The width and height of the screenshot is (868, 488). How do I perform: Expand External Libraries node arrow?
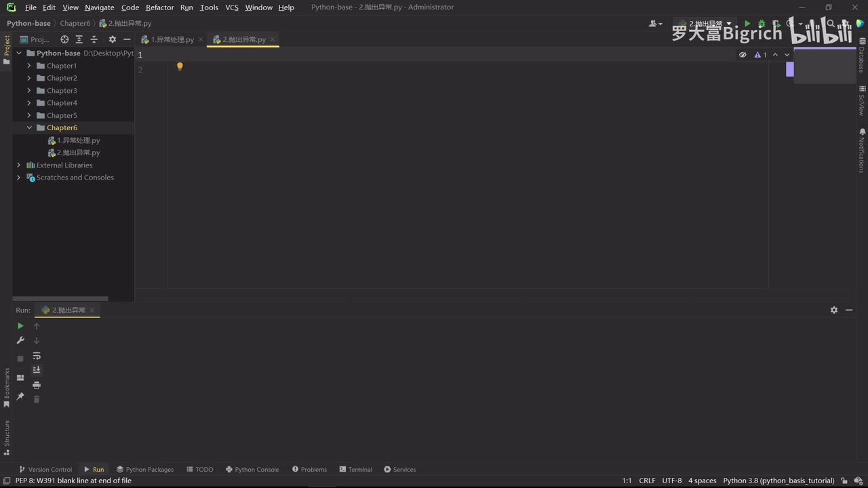tap(19, 165)
